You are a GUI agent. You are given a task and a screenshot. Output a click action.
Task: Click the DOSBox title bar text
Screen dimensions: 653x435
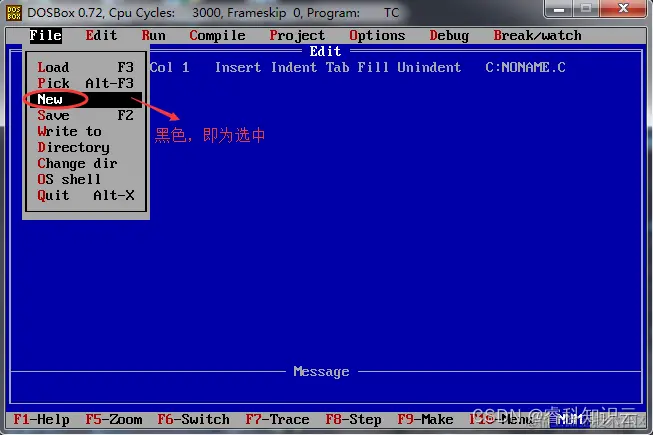(x=213, y=13)
